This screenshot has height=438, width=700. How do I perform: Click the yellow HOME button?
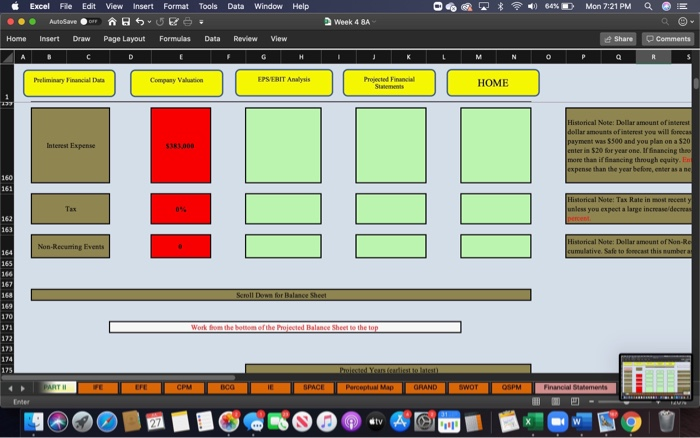tap(493, 83)
